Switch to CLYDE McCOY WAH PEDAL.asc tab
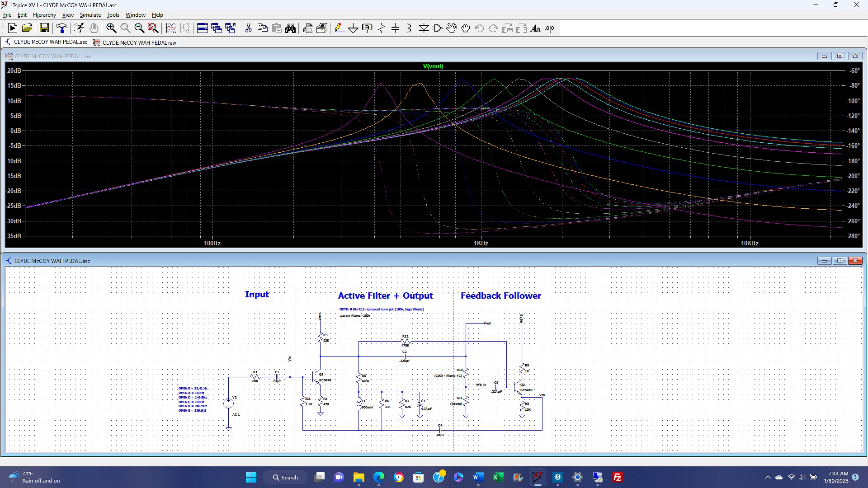Image resolution: width=868 pixels, height=488 pixels. click(x=46, y=42)
